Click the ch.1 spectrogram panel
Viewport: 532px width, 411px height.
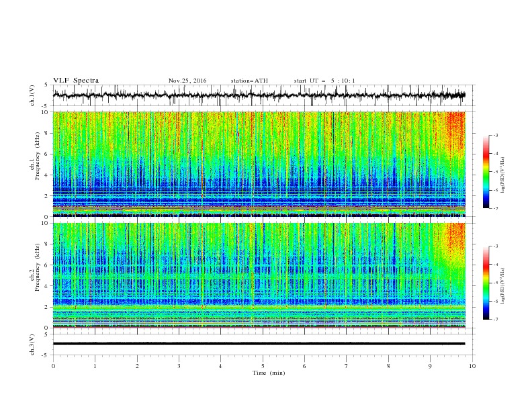(259, 164)
